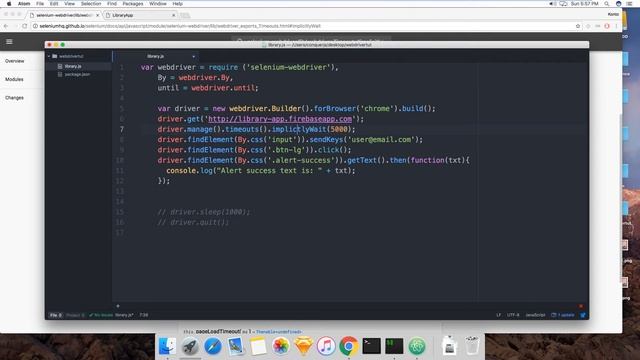Close the LibraryApp Chrome tab
The width and height of the screenshot is (640, 360).
tap(174, 15)
